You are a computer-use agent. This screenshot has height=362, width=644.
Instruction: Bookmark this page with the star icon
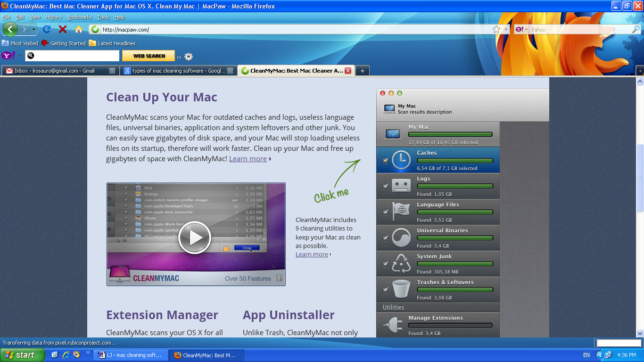pyautogui.click(x=496, y=29)
